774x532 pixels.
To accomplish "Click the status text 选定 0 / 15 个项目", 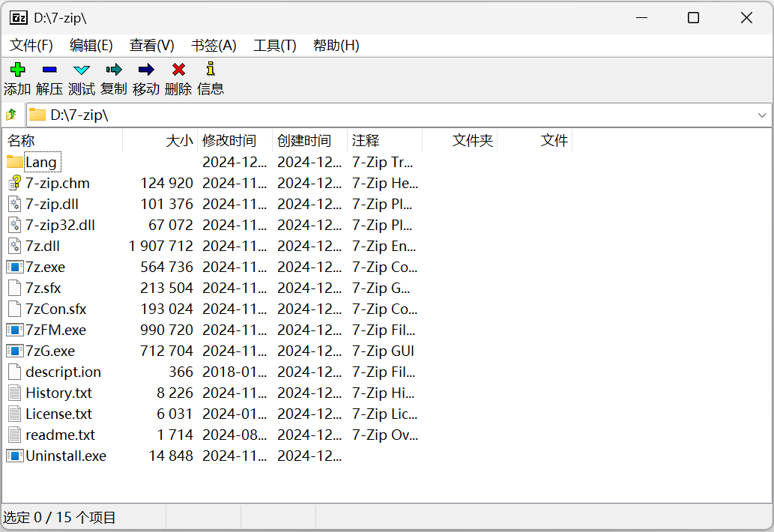I will (59, 517).
